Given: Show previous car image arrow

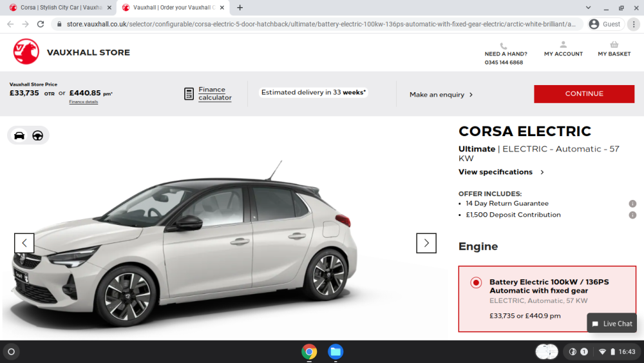Looking at the screenshot, I should click(x=24, y=243).
